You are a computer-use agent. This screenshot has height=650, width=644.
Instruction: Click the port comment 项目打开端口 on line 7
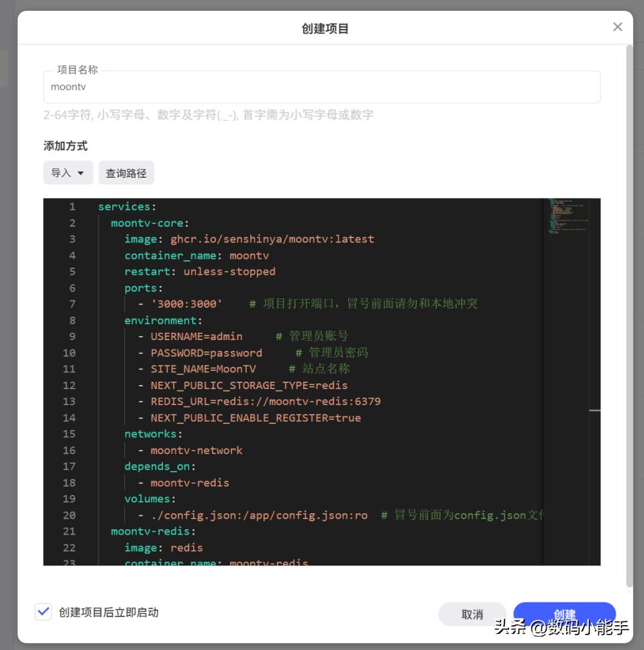[299, 304]
